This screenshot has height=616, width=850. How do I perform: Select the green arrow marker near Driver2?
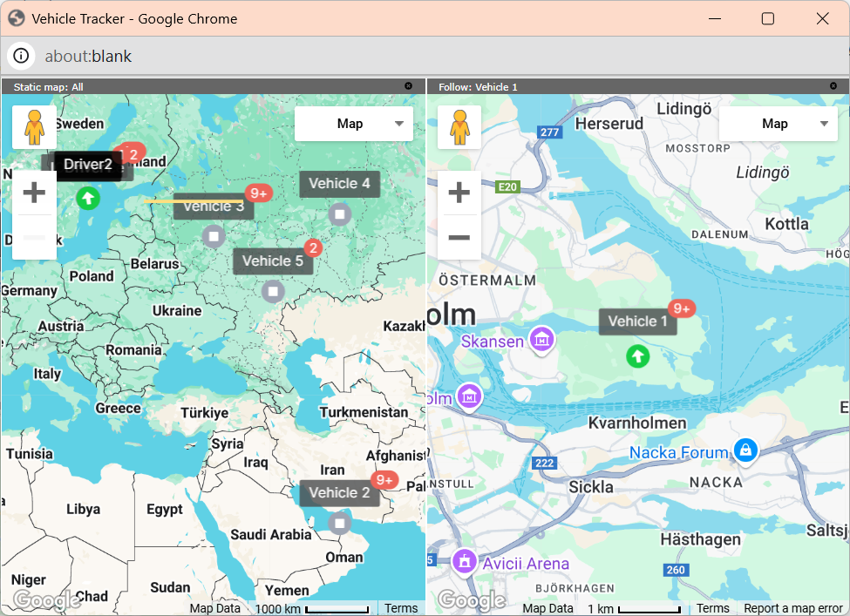[x=88, y=198]
